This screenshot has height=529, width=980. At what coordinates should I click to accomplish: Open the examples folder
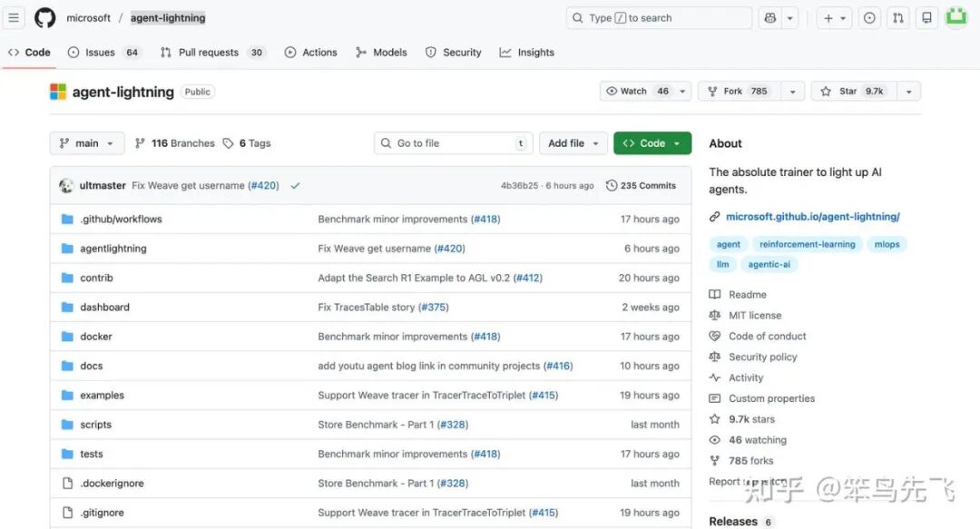(x=102, y=395)
